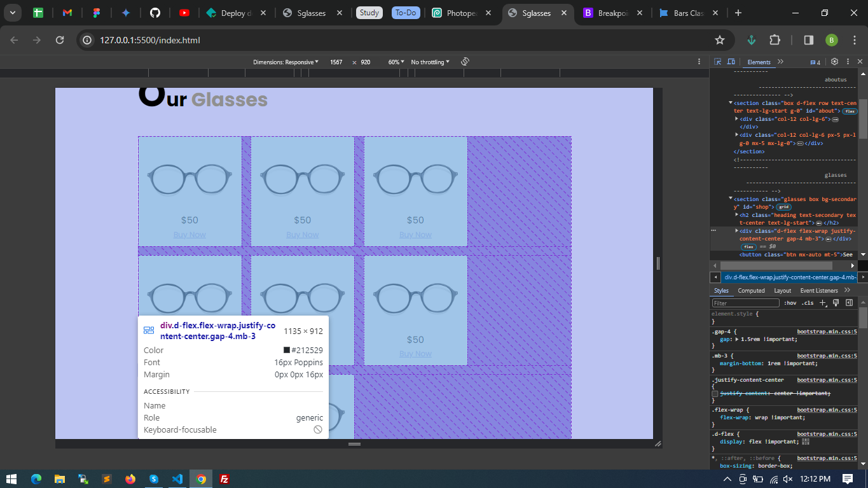
Task: Toggle the grid badge on the shop section
Action: click(783, 207)
